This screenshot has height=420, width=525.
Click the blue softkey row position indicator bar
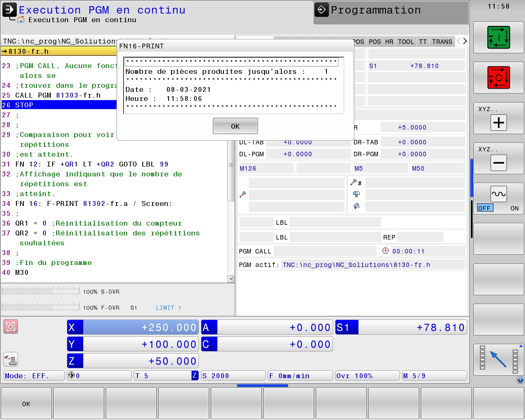(x=262, y=386)
